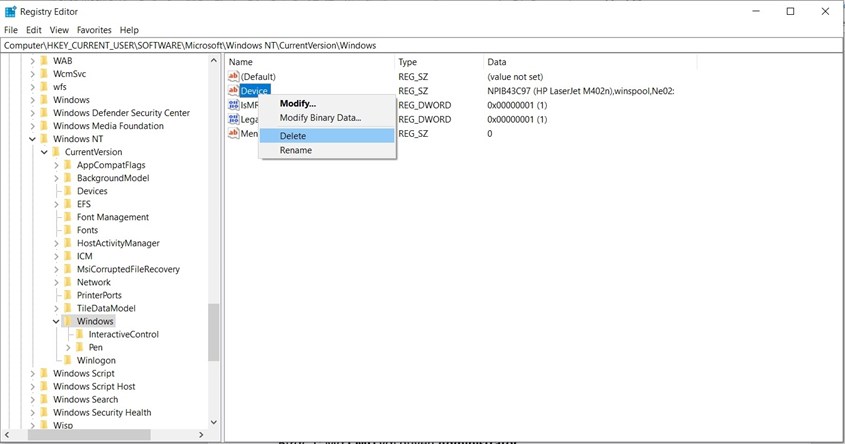The width and height of the screenshot is (845, 444).
Task: Click the tree pane scroll up arrow
Action: click(214, 61)
